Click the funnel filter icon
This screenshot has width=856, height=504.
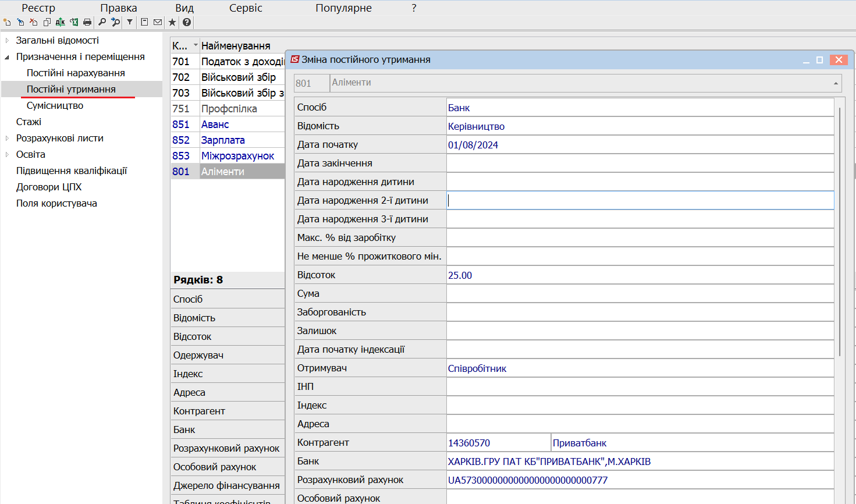click(x=130, y=22)
